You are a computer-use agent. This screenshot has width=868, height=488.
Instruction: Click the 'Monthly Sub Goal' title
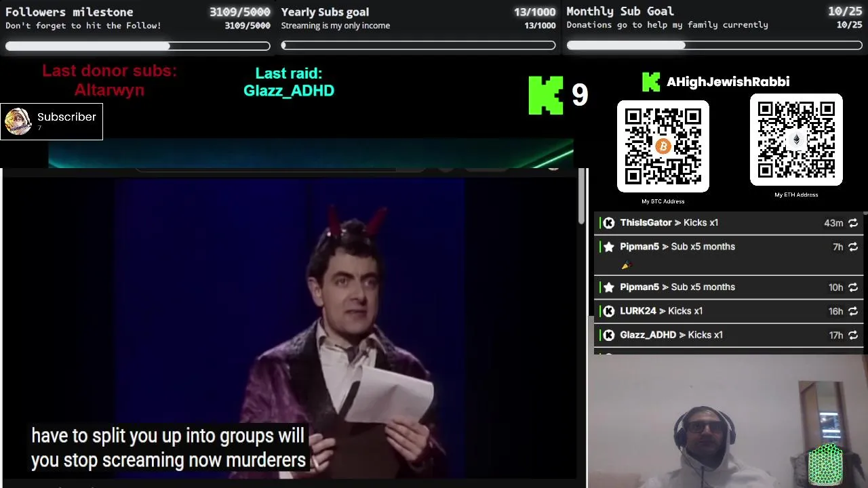tap(620, 11)
